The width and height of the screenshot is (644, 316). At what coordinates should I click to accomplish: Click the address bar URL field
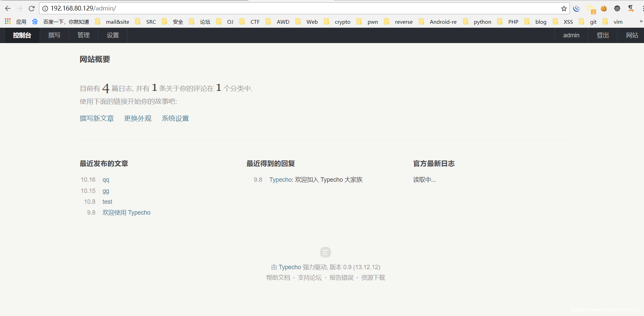coord(271,8)
